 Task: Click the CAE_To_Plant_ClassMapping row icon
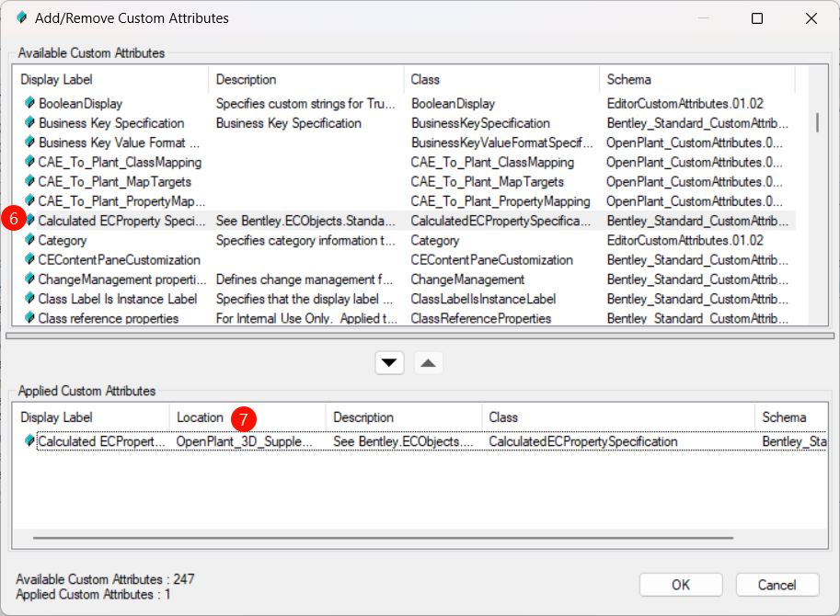pyautogui.click(x=29, y=163)
